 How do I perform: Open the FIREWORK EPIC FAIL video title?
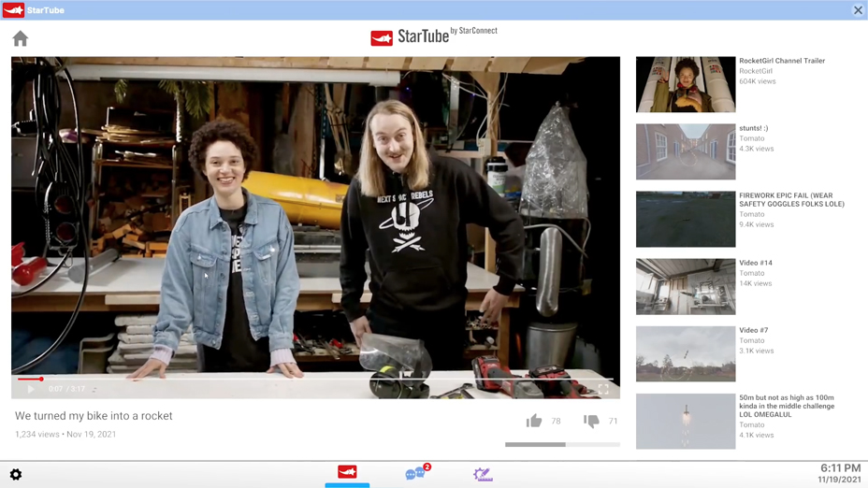790,200
